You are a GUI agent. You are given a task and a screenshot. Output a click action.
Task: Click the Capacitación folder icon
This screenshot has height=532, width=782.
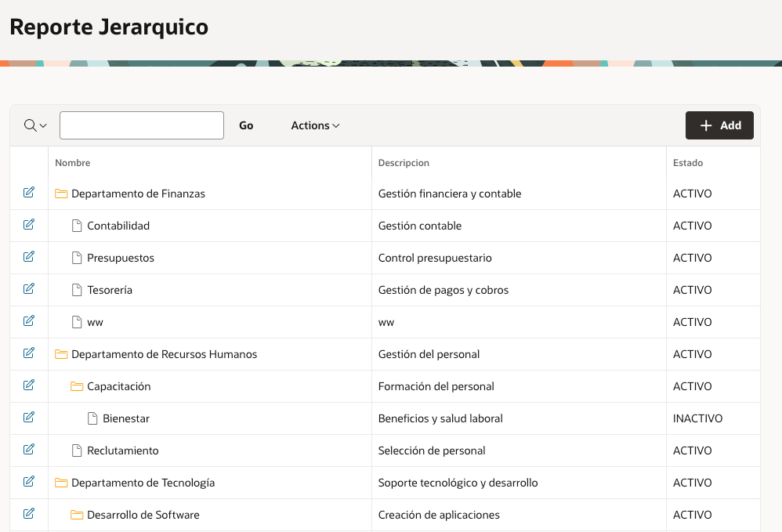[x=77, y=386]
